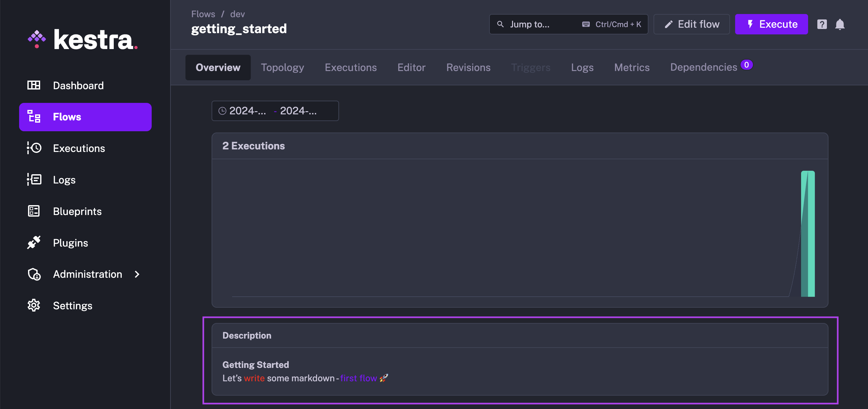
Task: Open the date range picker
Action: 275,111
